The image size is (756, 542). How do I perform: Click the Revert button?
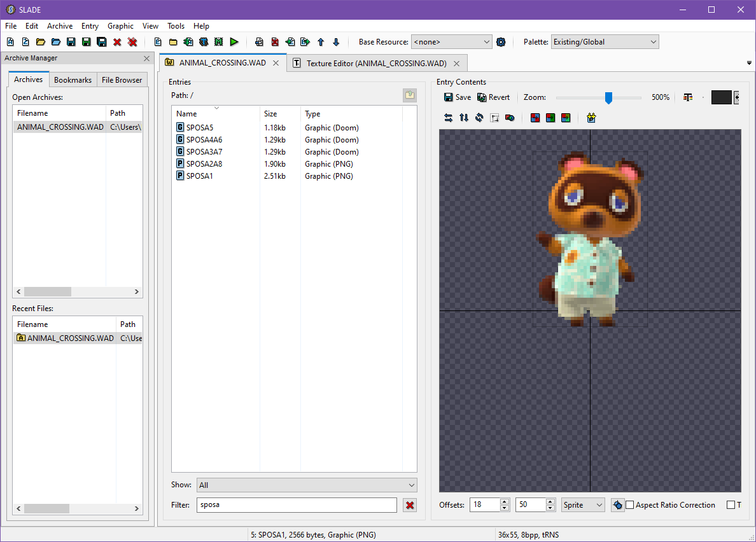(493, 97)
